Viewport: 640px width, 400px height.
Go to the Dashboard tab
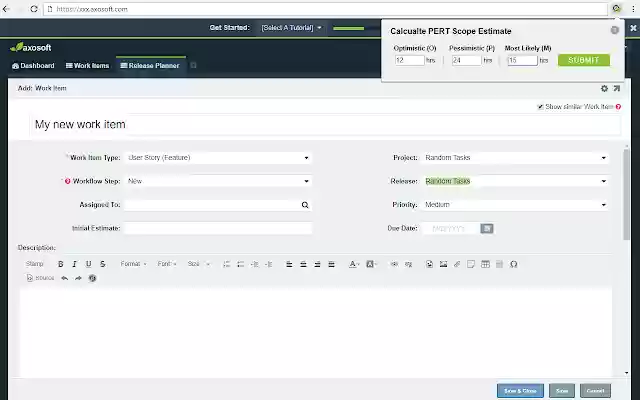pyautogui.click(x=33, y=66)
